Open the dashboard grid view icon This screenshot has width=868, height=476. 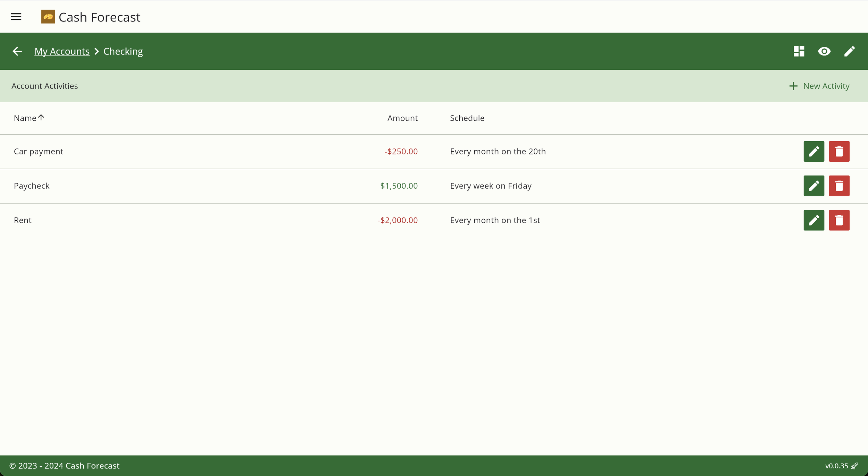point(799,51)
